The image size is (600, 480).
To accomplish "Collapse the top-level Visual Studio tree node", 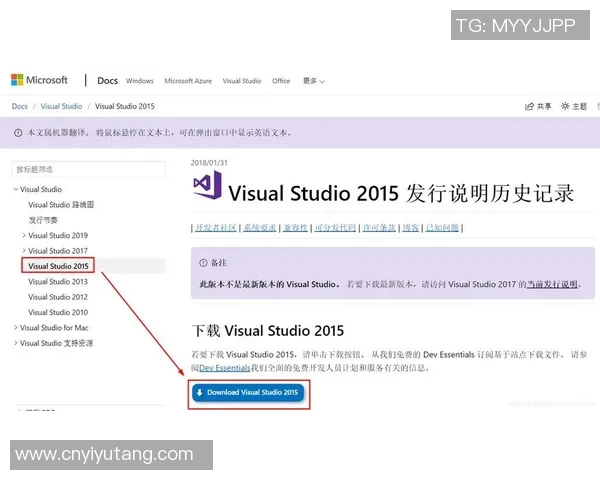I will click(15, 189).
